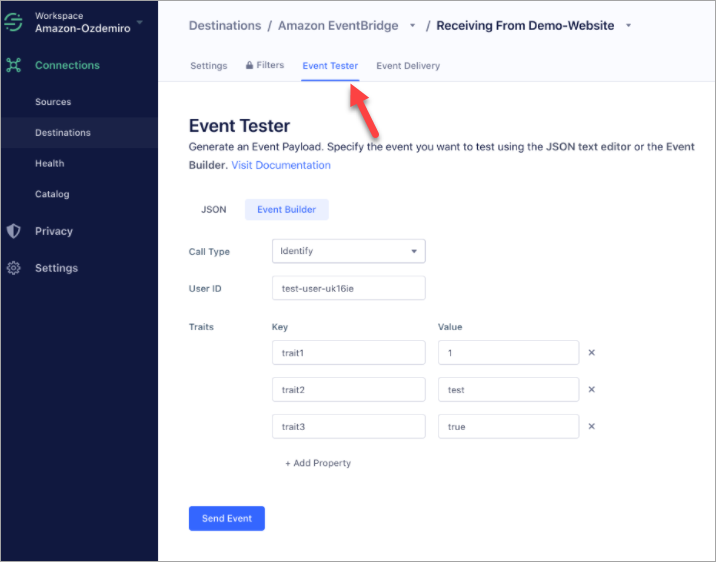Switch to the Event Delivery tab
Image resolution: width=716 pixels, height=562 pixels.
point(407,66)
